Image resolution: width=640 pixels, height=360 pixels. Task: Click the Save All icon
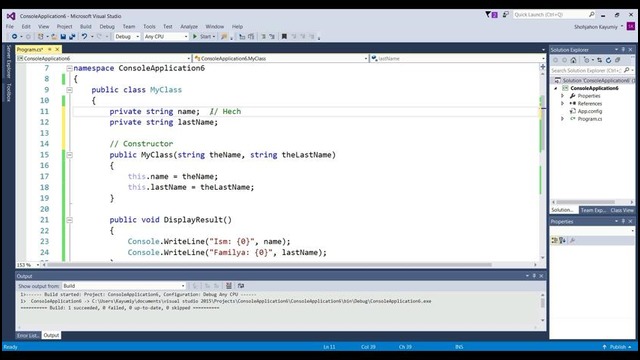pyautogui.click(x=72, y=37)
